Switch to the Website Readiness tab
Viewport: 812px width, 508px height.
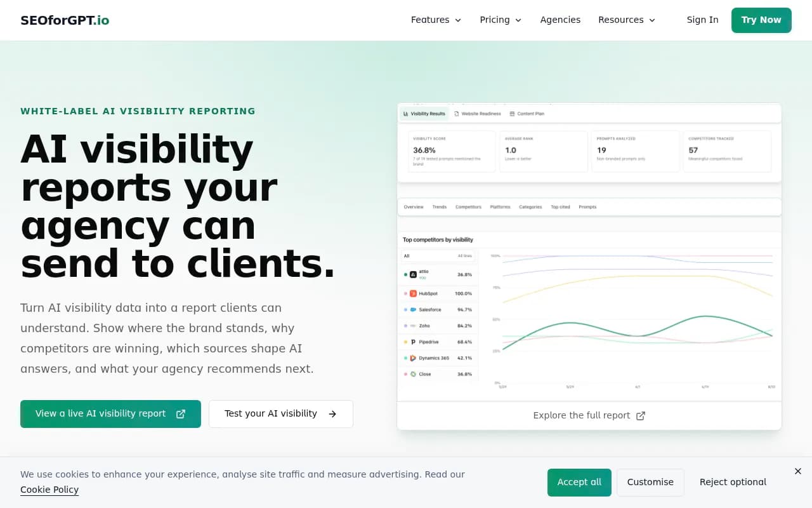pyautogui.click(x=477, y=114)
